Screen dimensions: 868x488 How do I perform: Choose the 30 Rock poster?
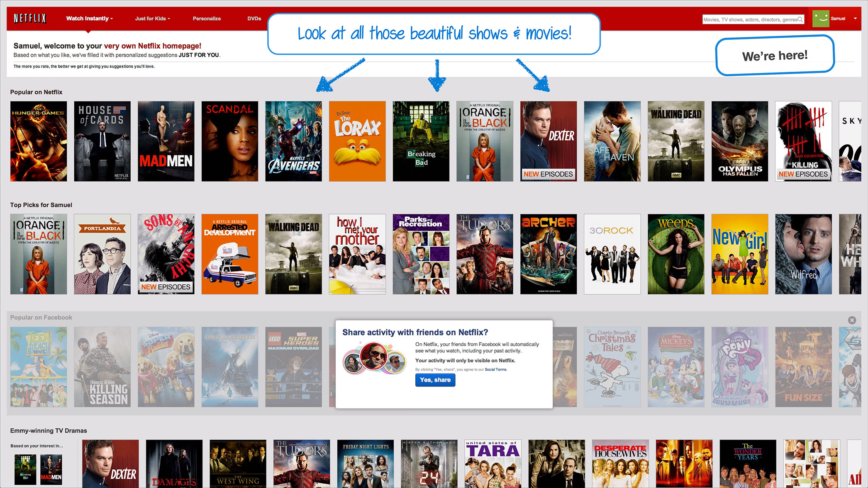tap(612, 254)
